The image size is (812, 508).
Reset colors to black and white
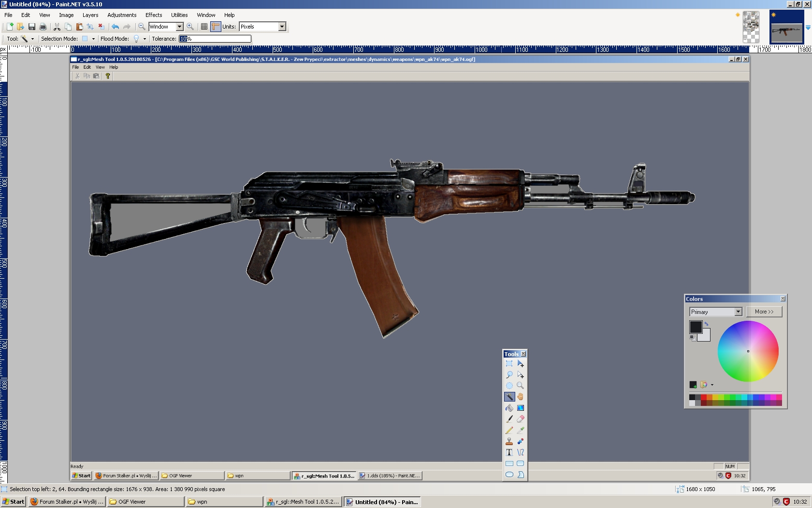(x=692, y=338)
